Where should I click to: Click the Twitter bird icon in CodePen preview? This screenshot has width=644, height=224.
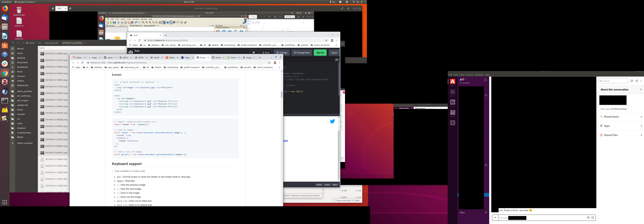332,121
